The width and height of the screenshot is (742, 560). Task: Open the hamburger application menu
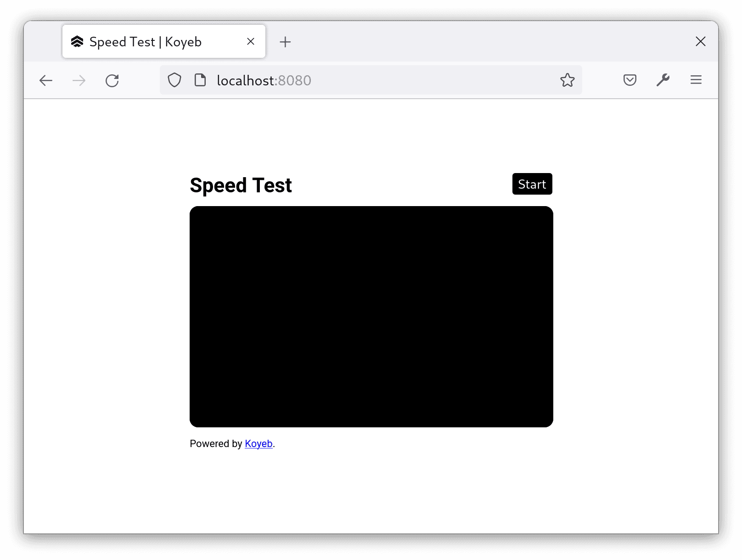(696, 80)
